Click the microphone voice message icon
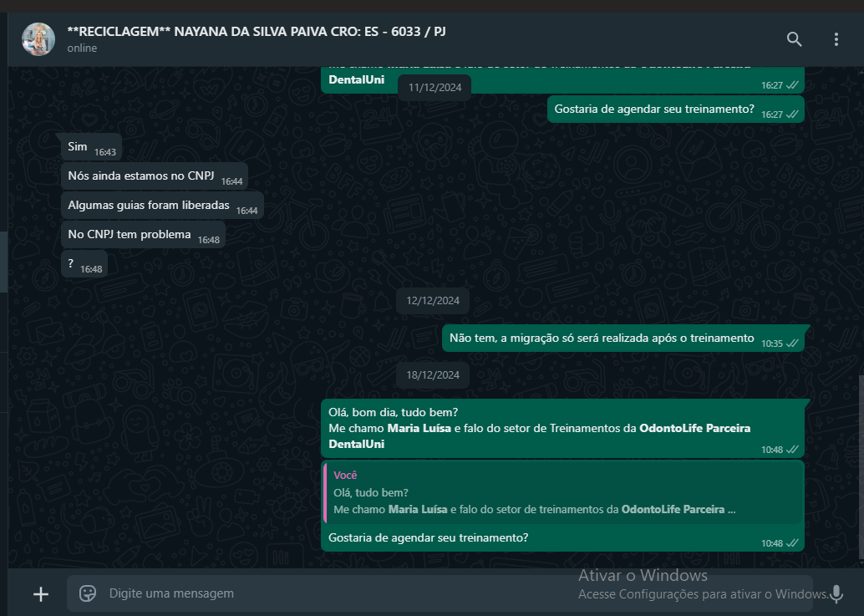The image size is (864, 616). 836,594
